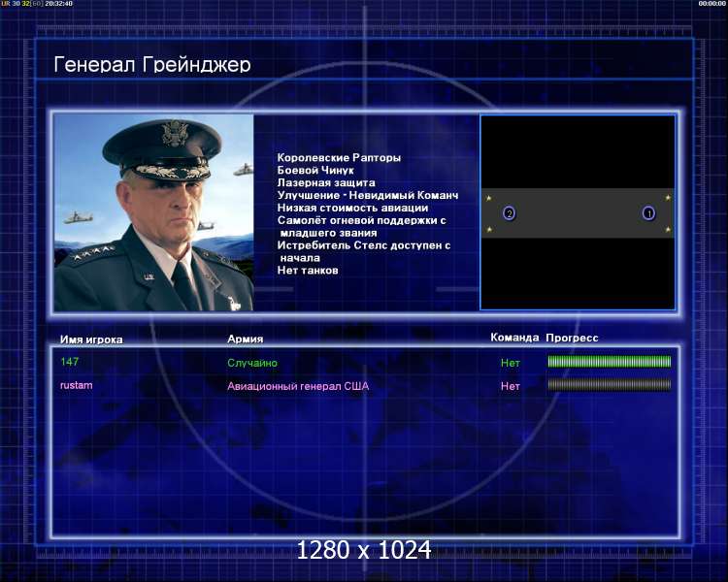
Task: Click the green progress bar for player 147
Action: point(610,362)
